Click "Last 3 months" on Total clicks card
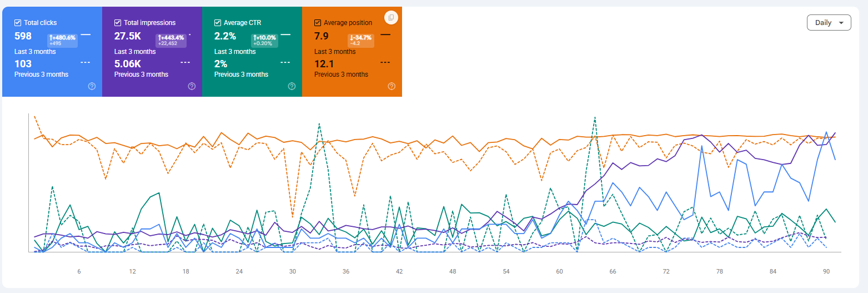The height and width of the screenshot is (293, 868). (35, 52)
